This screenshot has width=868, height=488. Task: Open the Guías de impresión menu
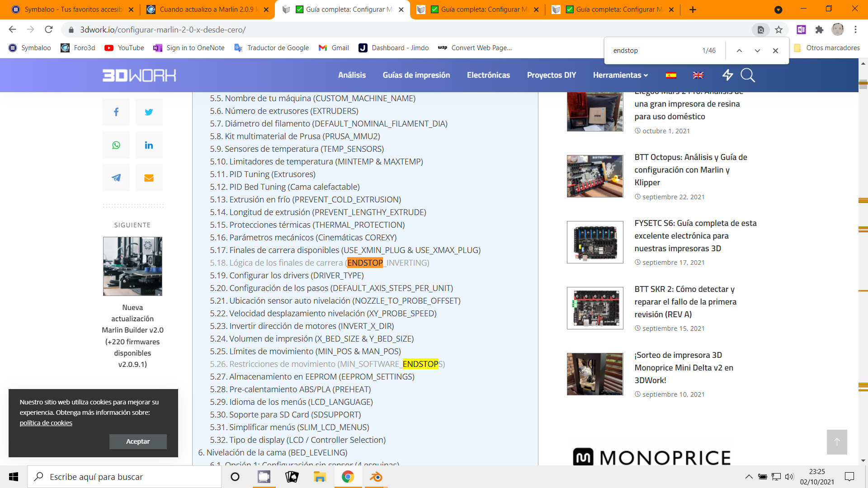pos(416,75)
